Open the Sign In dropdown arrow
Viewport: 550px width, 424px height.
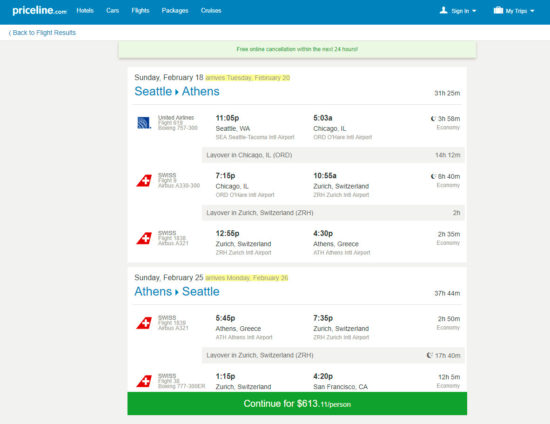(x=474, y=11)
